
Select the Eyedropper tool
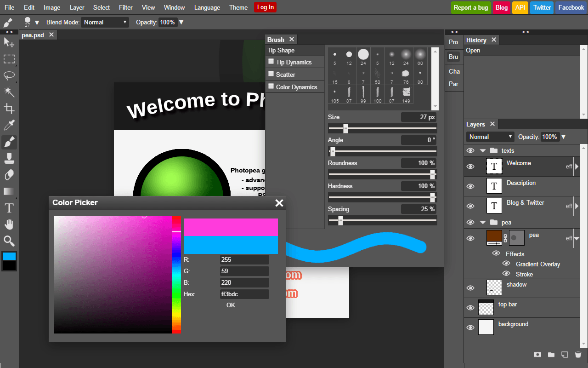point(9,125)
